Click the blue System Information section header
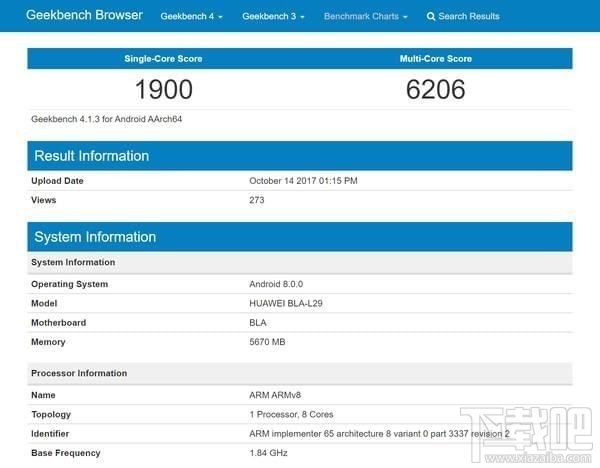This screenshot has height=468, width=600. pos(300,237)
